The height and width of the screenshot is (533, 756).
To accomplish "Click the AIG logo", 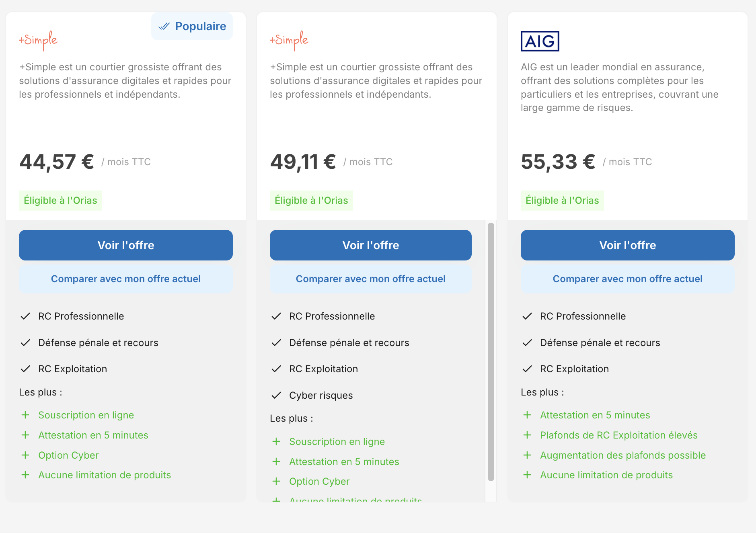I will (540, 41).
